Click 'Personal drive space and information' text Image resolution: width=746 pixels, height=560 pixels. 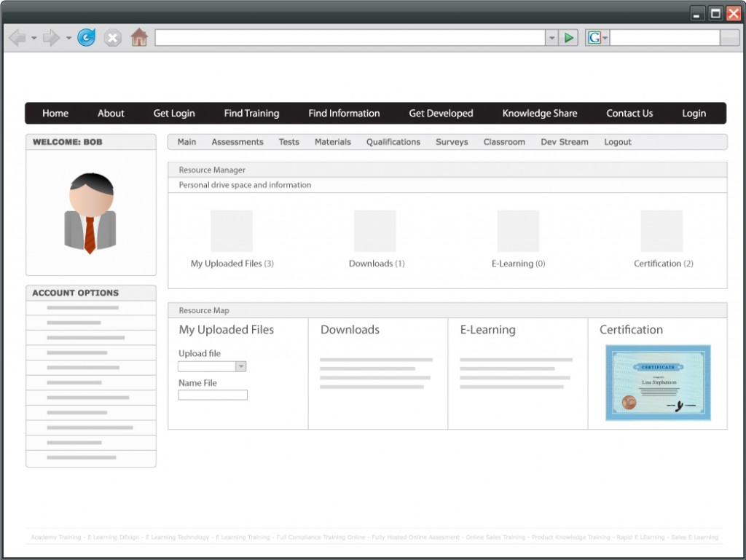click(x=245, y=185)
